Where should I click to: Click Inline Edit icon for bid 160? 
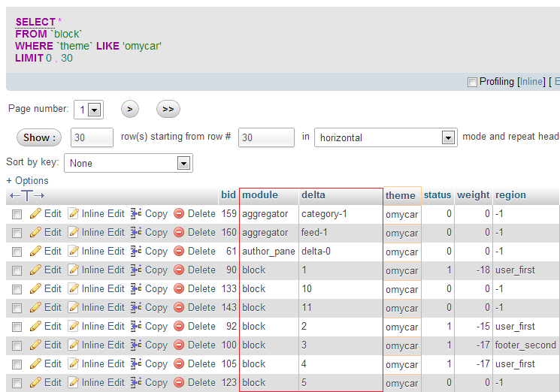74,233
